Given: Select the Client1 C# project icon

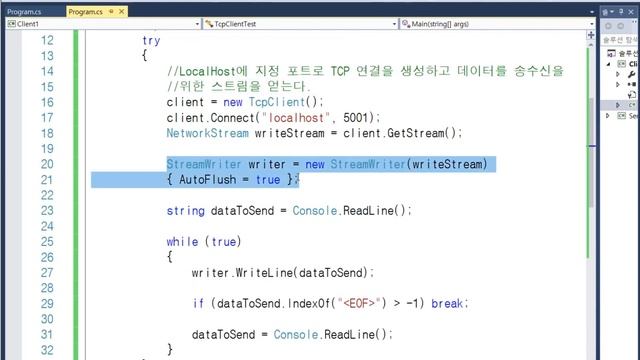Looking at the screenshot, I should 622,64.
